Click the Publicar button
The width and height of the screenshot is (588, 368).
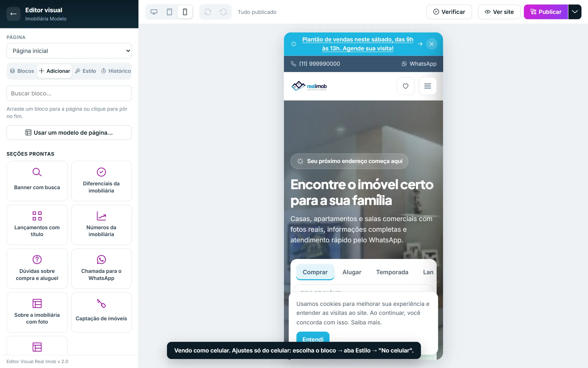click(x=546, y=12)
